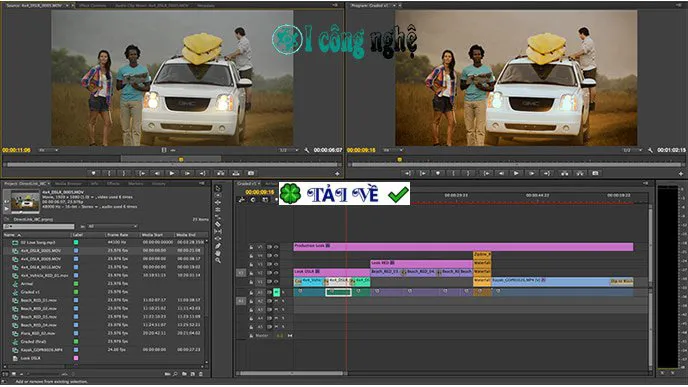Select the Rate Stretch tool
The image size is (688, 387).
(218, 217)
